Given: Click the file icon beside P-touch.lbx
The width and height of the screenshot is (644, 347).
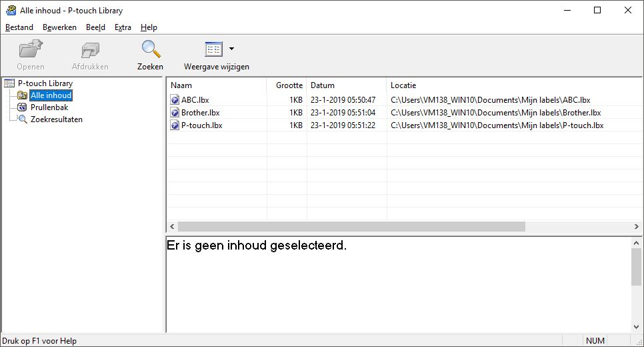Looking at the screenshot, I should pos(175,125).
